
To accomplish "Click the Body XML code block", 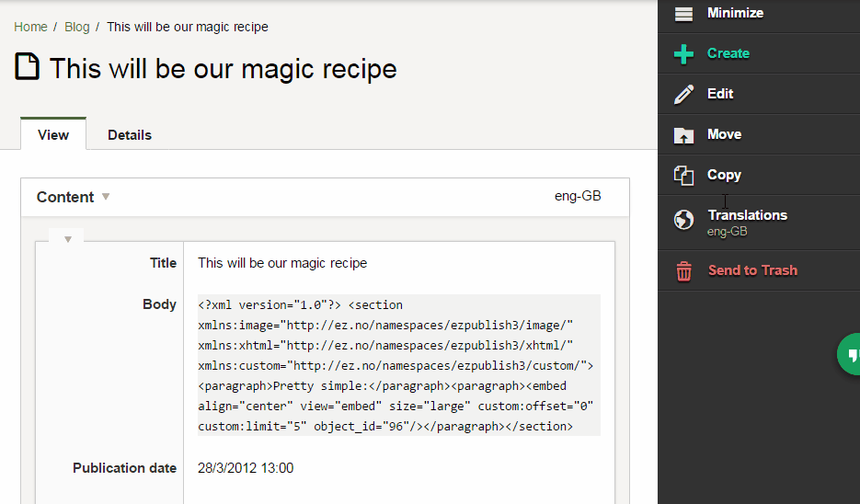I will 399,365.
